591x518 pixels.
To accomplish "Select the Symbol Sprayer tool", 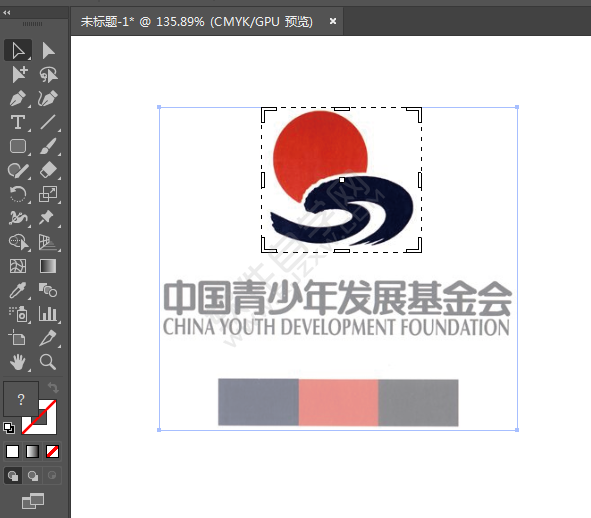I will pyautogui.click(x=18, y=314).
